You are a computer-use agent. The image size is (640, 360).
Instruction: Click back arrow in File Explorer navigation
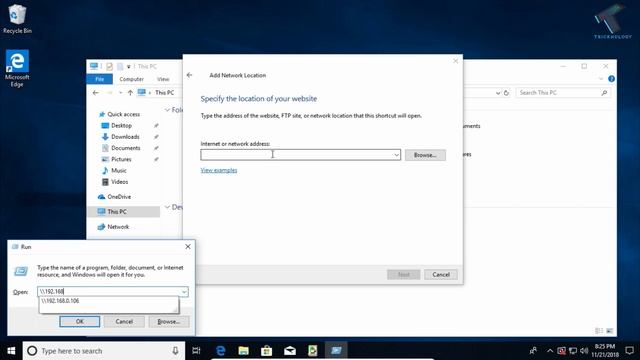click(96, 93)
